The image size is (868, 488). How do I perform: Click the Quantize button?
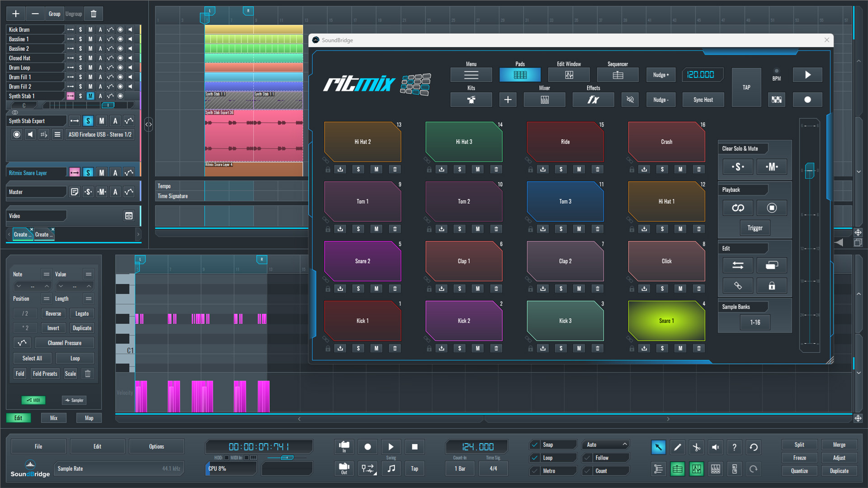[799, 471]
